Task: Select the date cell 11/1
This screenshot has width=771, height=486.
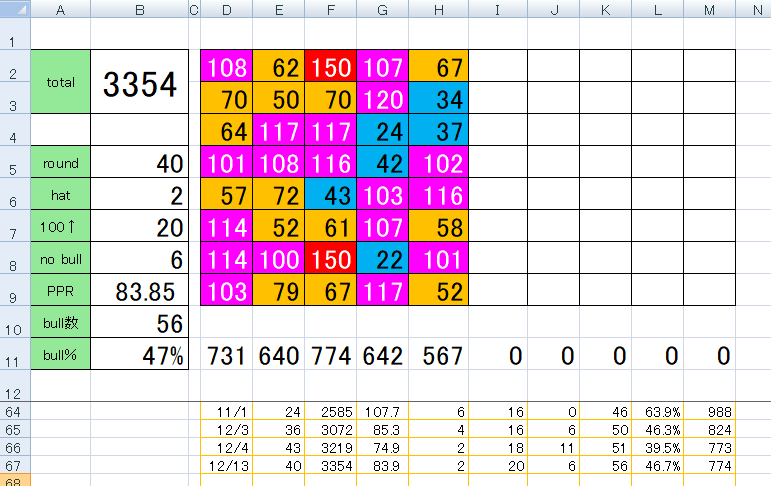Action: (227, 411)
